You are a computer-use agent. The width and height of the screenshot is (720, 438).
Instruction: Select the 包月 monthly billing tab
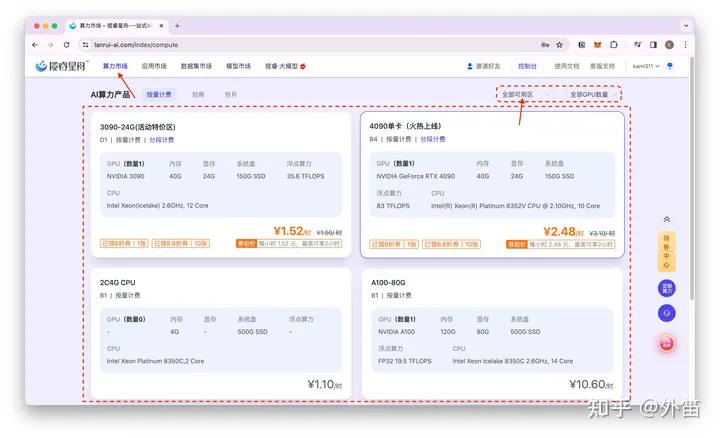click(x=231, y=95)
